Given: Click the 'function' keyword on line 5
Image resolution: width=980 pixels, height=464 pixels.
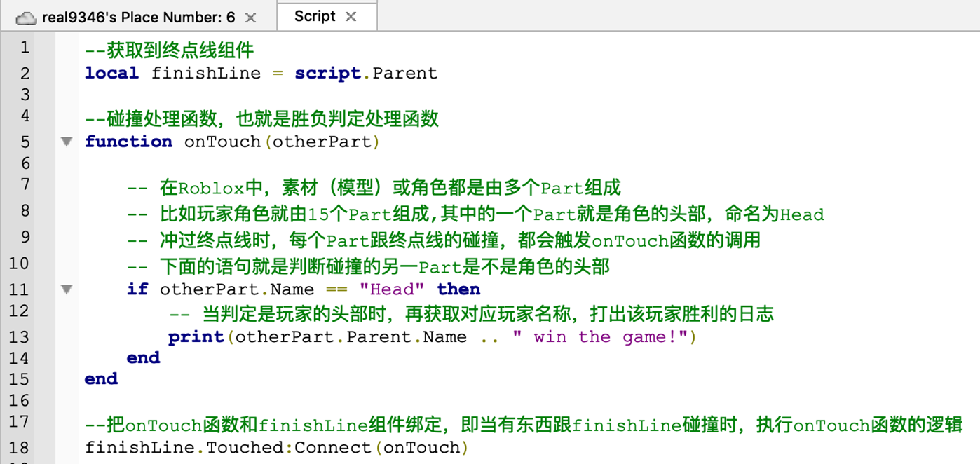Looking at the screenshot, I should coord(128,142).
